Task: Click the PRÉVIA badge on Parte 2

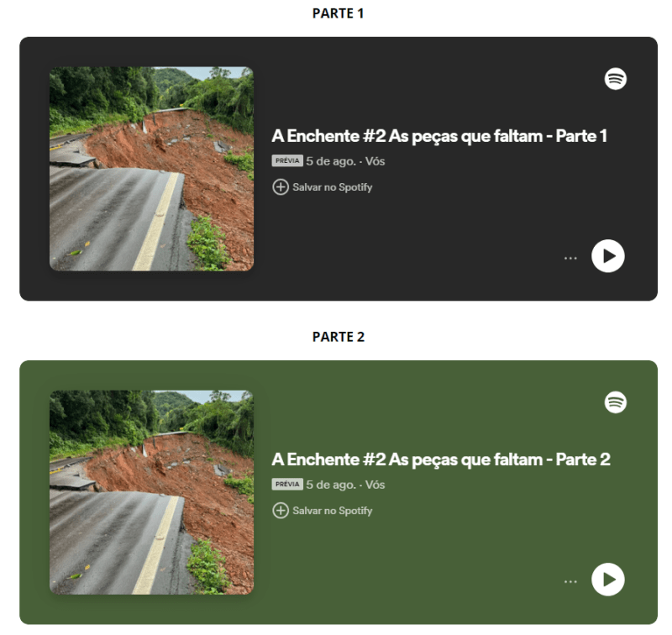Action: click(x=287, y=484)
